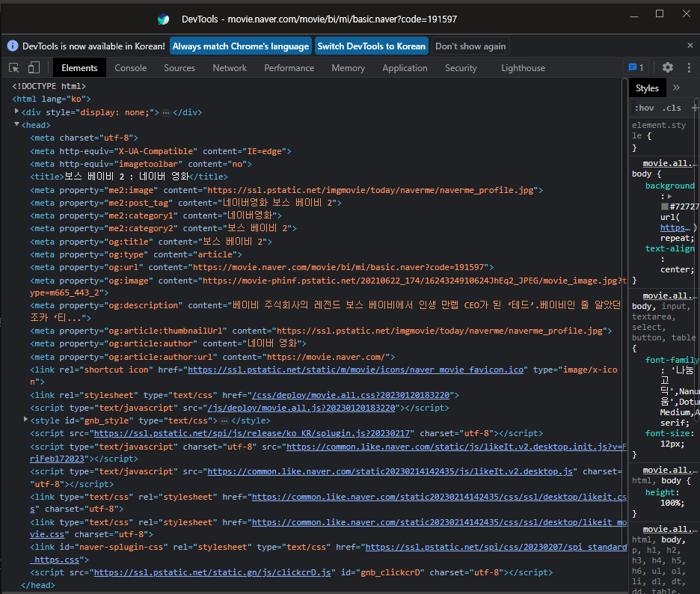The height and width of the screenshot is (594, 700).
Task: Open the clickcrD.js script link
Action: [212, 572]
